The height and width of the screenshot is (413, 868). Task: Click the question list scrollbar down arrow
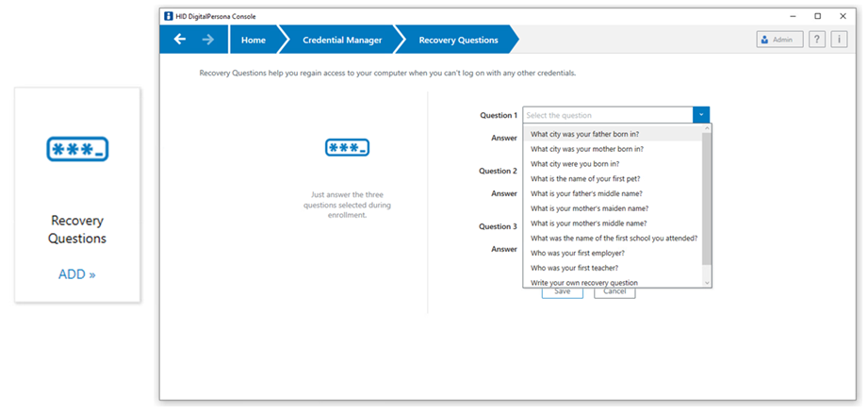pyautogui.click(x=707, y=282)
